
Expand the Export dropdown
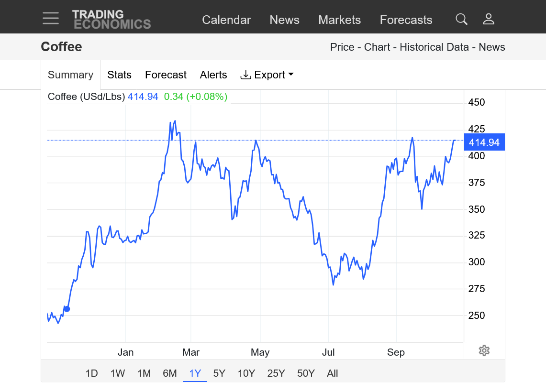267,75
